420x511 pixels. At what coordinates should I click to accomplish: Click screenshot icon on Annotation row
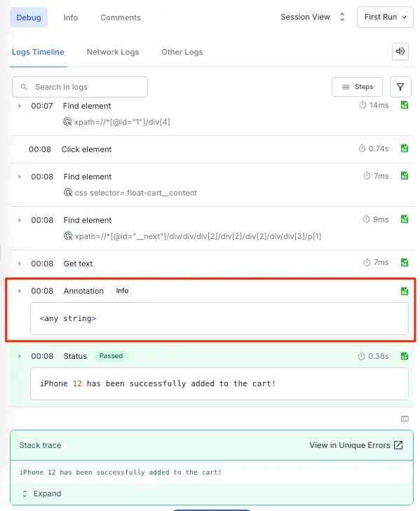[x=405, y=292]
